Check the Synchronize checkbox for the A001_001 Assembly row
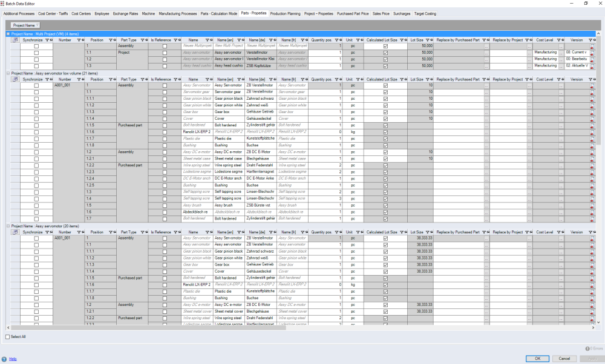 (37, 85)
